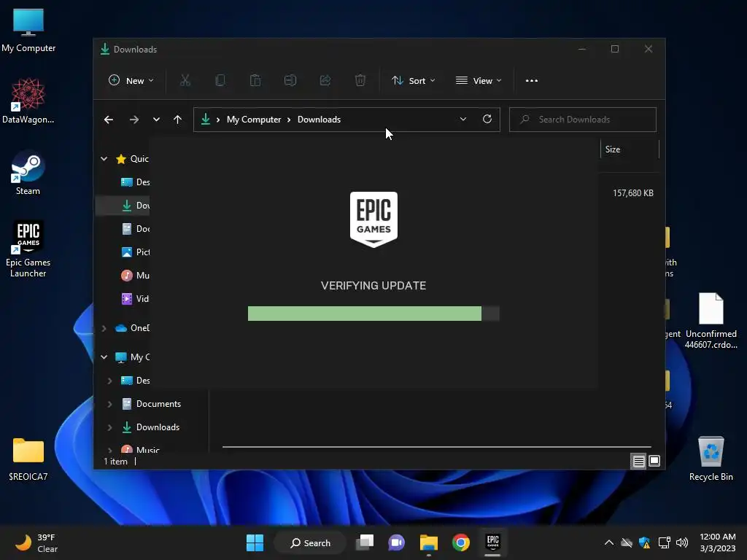Open clock and date 12:00 AM
The width and height of the screenshot is (747, 560).
(718, 542)
